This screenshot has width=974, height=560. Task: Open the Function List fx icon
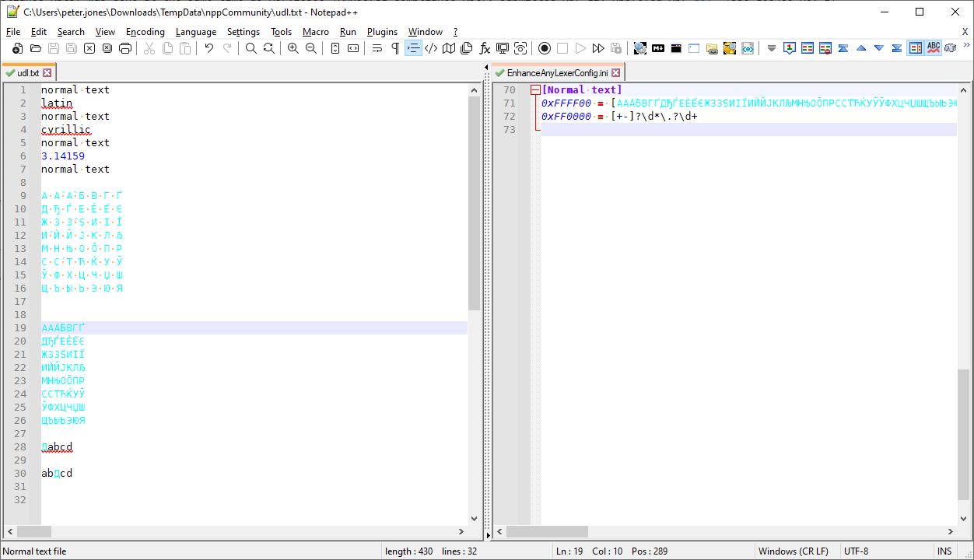485,48
